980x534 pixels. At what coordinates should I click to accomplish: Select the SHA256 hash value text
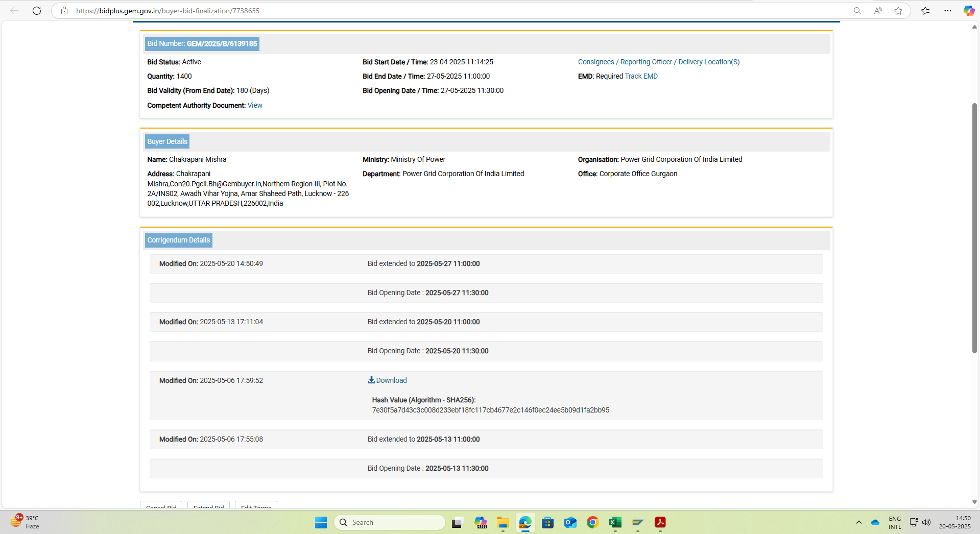coord(491,410)
